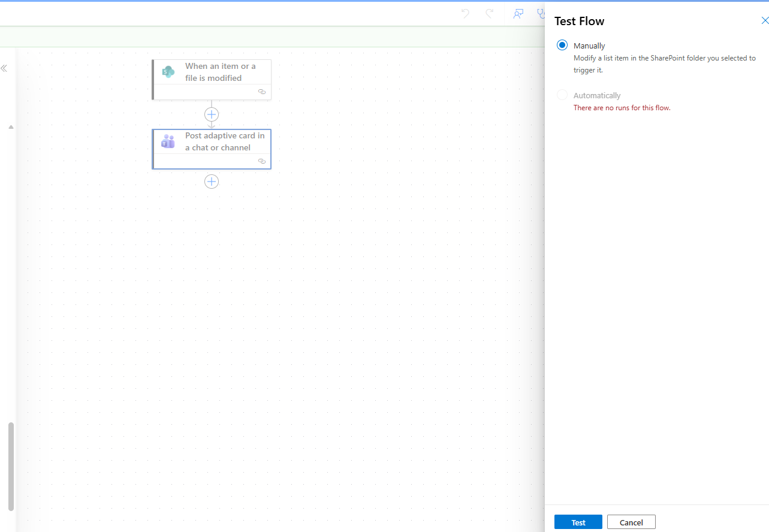Click the Teams icon on the action card
This screenshot has height=532, width=769.
168,141
